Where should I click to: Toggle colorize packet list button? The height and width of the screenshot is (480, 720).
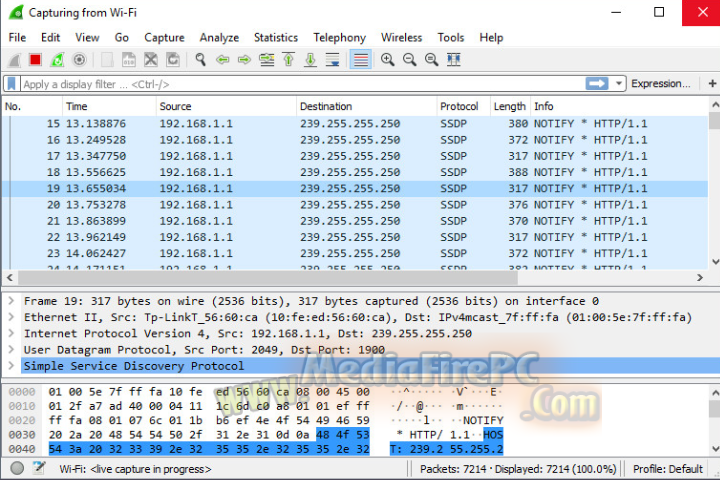(x=360, y=60)
